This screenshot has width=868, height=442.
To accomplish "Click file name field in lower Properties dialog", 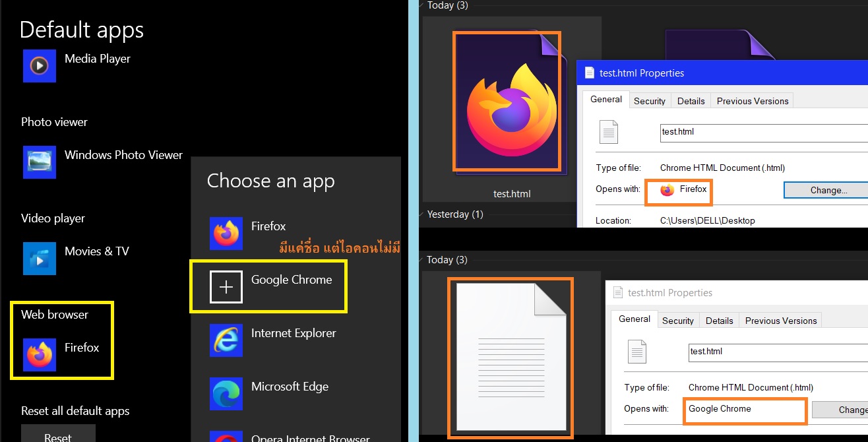I will (778, 352).
